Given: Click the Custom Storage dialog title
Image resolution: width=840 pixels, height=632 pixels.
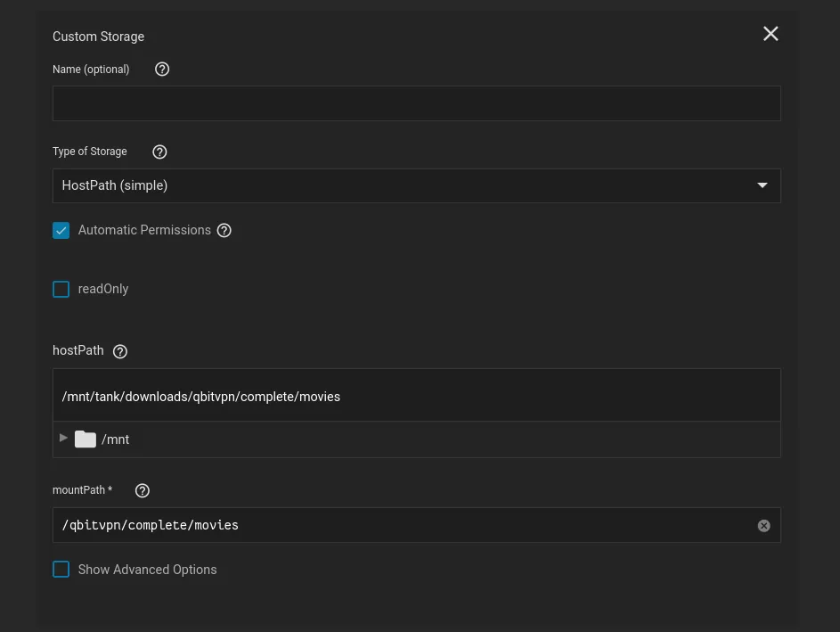Looking at the screenshot, I should click(98, 37).
